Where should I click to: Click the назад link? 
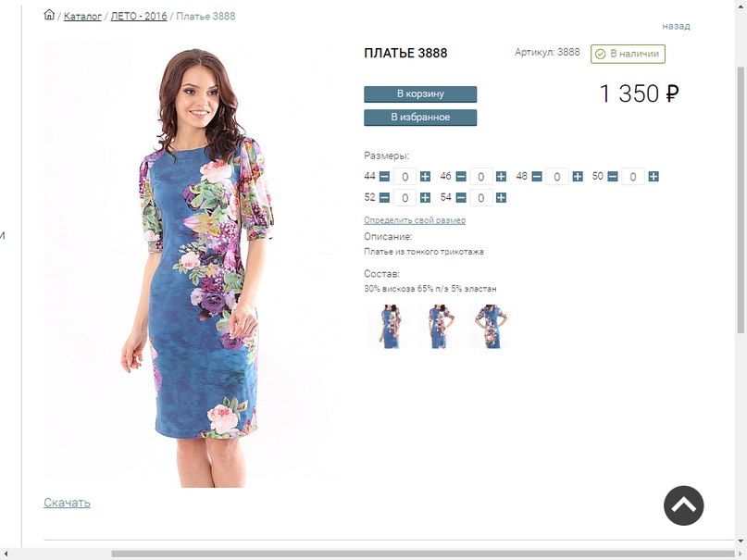click(x=676, y=26)
